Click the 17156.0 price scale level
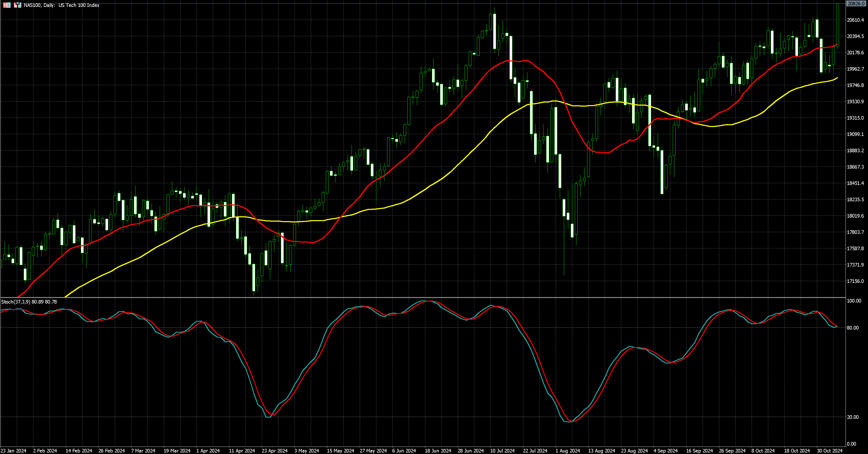Image resolution: width=868 pixels, height=454 pixels. pyautogui.click(x=856, y=281)
